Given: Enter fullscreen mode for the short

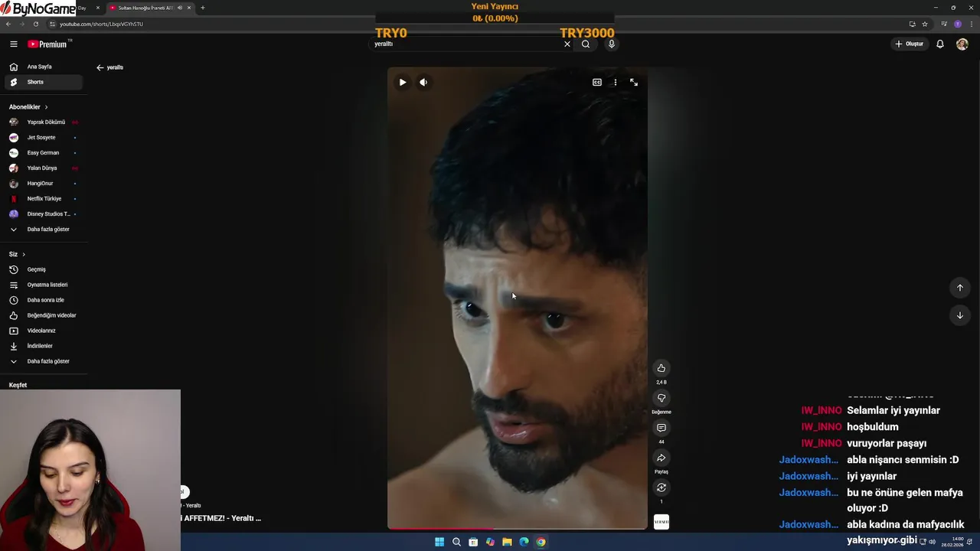Looking at the screenshot, I should (634, 82).
